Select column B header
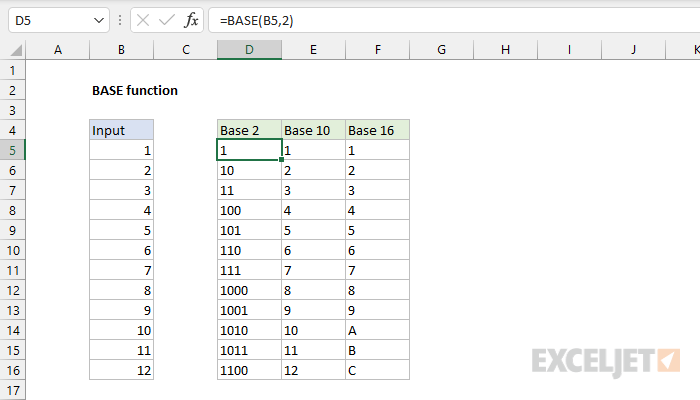 click(x=121, y=50)
